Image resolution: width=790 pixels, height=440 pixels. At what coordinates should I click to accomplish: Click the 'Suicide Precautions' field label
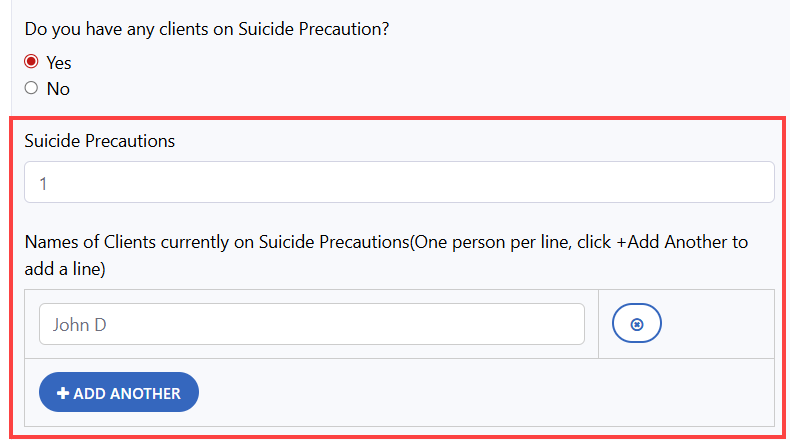click(x=100, y=141)
